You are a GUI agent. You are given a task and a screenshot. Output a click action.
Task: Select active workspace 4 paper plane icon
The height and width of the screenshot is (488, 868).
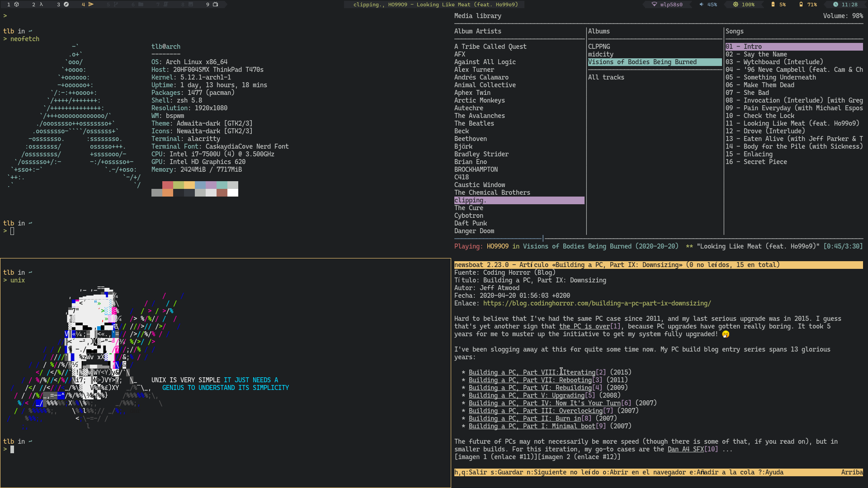pyautogui.click(x=91, y=5)
